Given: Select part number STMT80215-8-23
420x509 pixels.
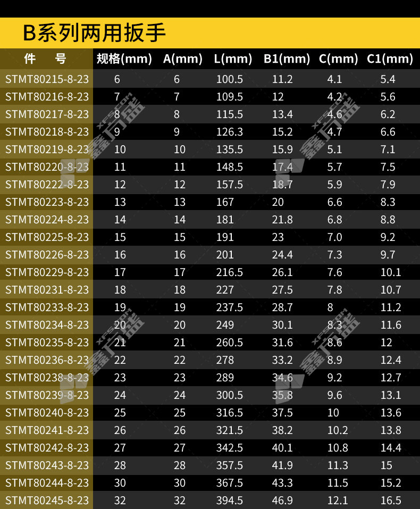Looking at the screenshot, I should (47, 79).
